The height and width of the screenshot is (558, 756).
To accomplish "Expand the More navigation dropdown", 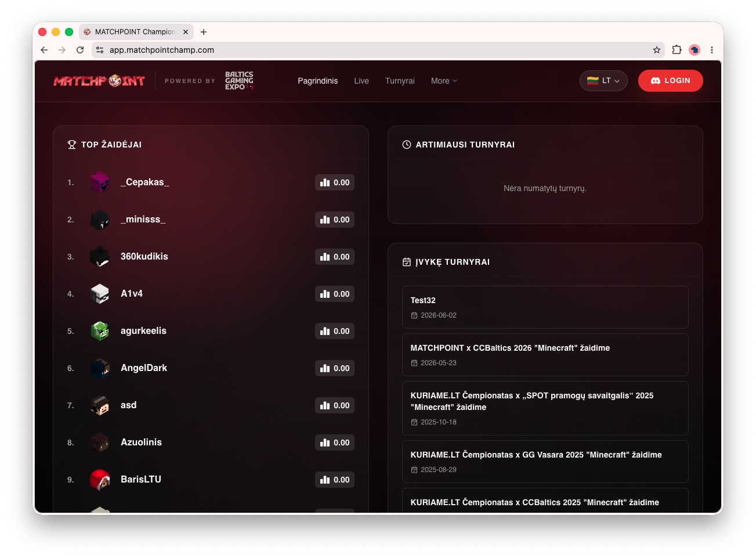I will click(444, 81).
